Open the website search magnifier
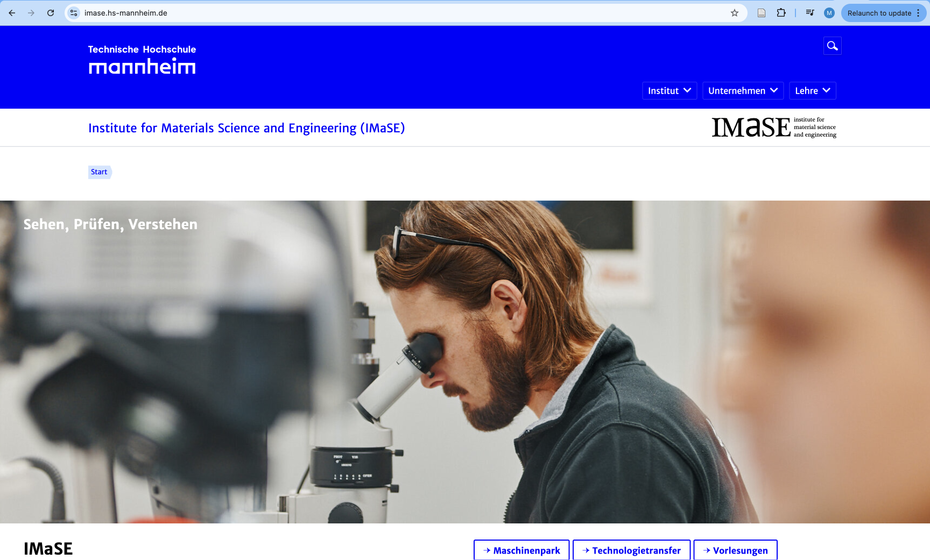The height and width of the screenshot is (560, 930). (833, 46)
